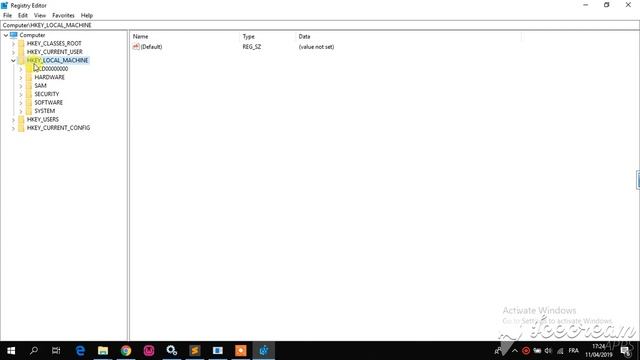Open the Favorites menu

point(63,16)
